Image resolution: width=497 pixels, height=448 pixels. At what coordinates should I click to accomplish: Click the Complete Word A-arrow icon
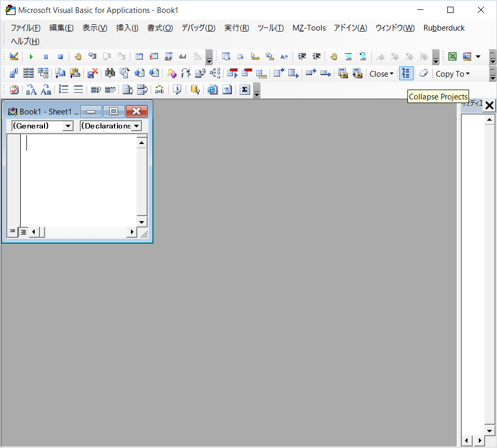coord(284,56)
